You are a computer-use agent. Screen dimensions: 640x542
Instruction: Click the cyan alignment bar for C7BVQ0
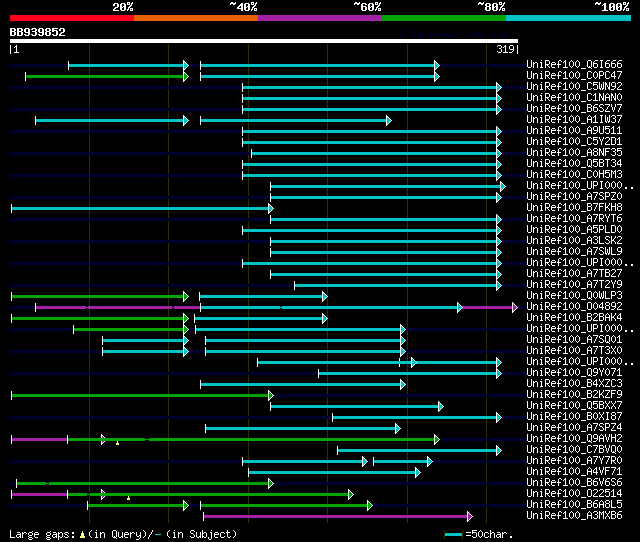tap(419, 451)
